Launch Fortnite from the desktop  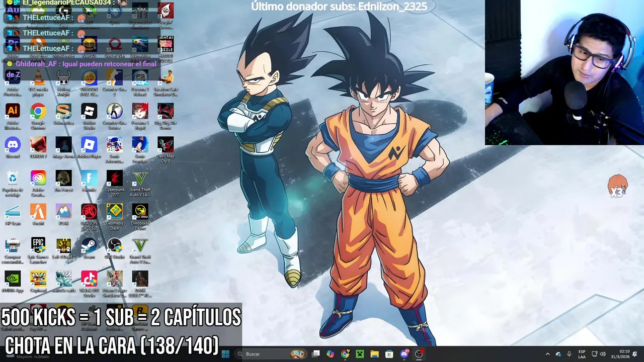(x=89, y=182)
